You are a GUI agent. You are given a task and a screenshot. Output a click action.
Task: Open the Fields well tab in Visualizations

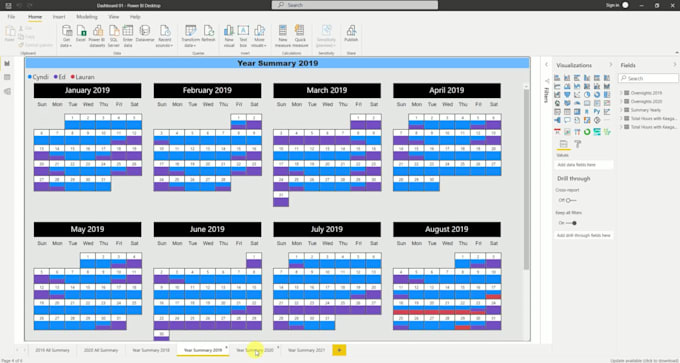(x=563, y=144)
